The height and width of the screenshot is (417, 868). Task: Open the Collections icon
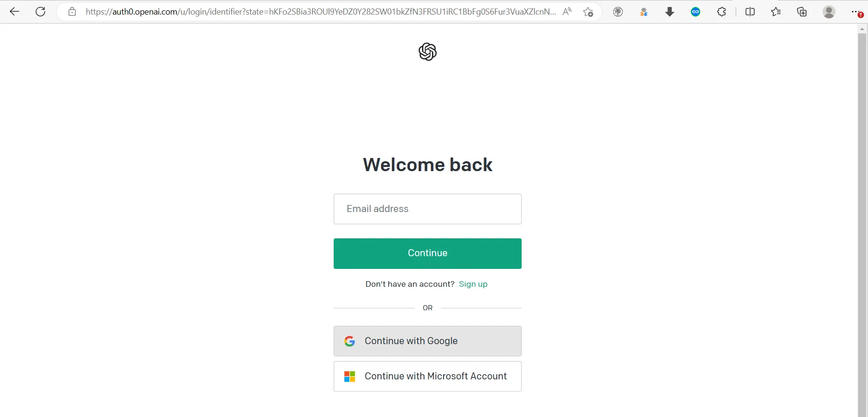pyautogui.click(x=802, y=12)
